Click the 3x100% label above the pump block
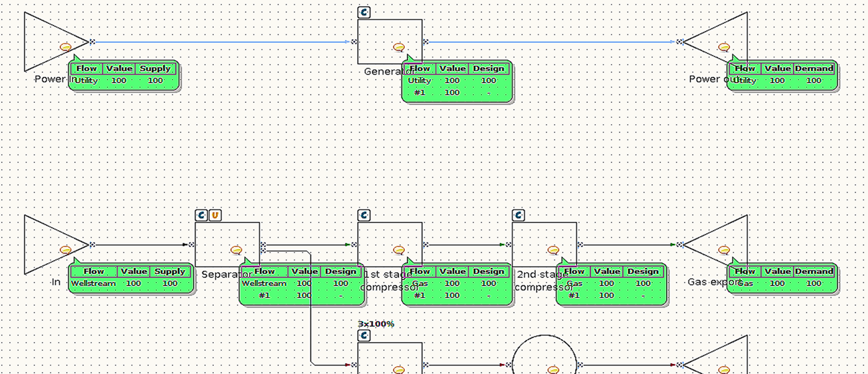 375,324
